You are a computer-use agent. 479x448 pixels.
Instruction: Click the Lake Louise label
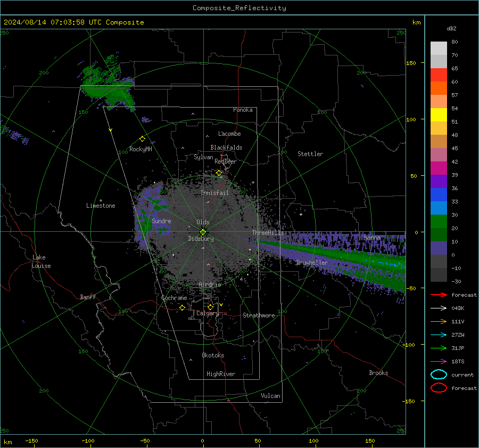[x=41, y=262]
